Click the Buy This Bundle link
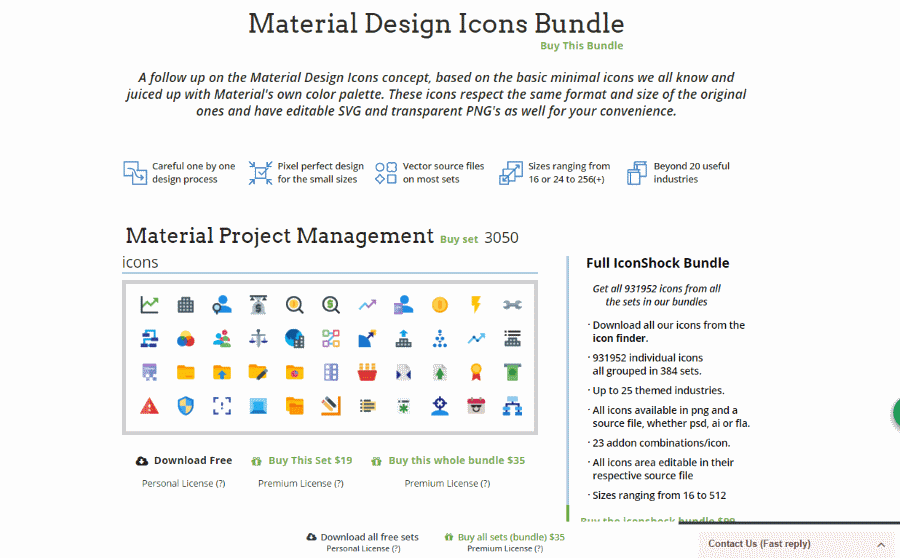900x558 pixels. pos(581,46)
